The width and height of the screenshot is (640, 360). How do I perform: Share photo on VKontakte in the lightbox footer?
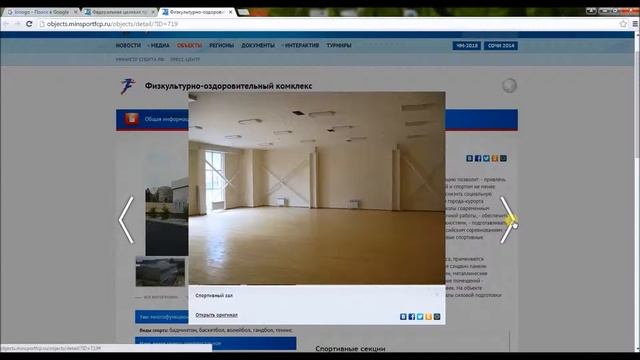(403, 317)
